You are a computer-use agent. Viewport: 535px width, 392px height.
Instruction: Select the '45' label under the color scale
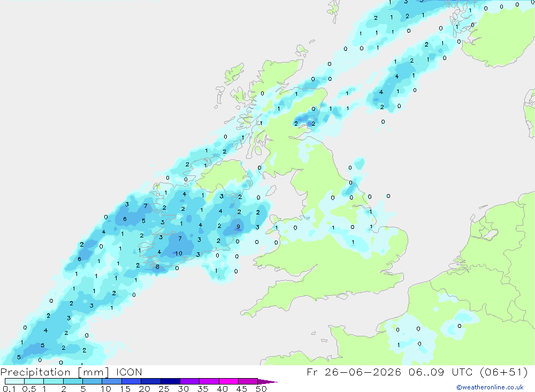point(242,389)
